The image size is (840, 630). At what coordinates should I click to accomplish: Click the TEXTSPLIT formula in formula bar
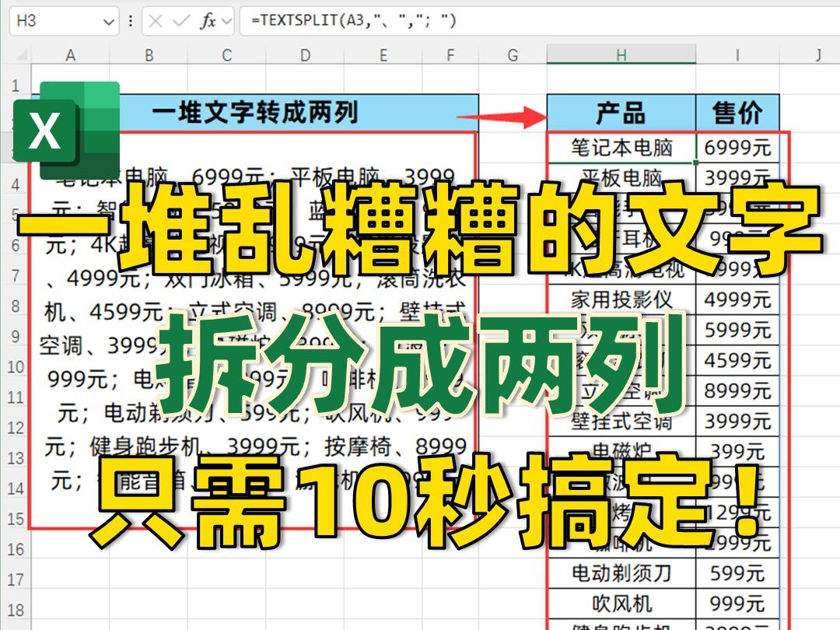pos(354,21)
